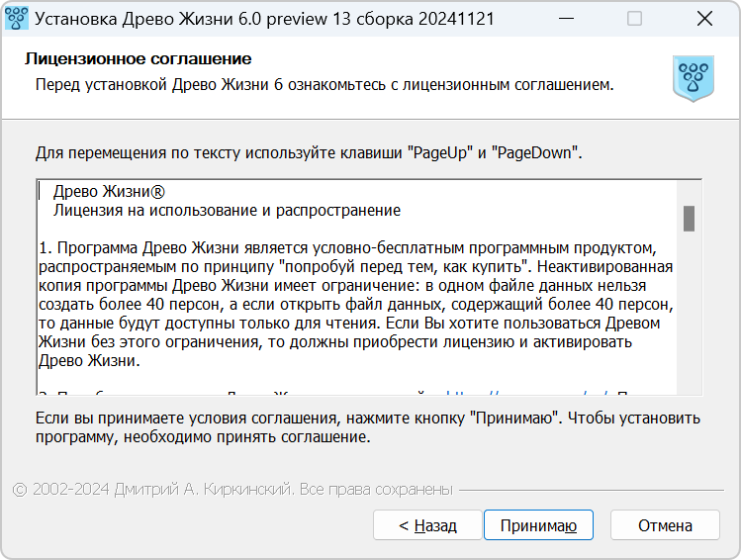The image size is (741, 560).
Task: Click the license text scrollbar thumb
Action: pos(689,219)
